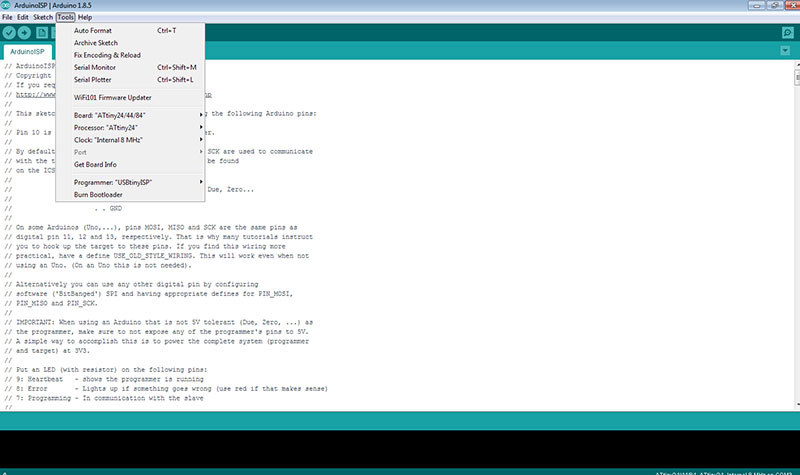Screen dimensions: 800x475
Task: Click the "// IMPORTANT: When using an Arduino" comment line
Action: point(159,322)
